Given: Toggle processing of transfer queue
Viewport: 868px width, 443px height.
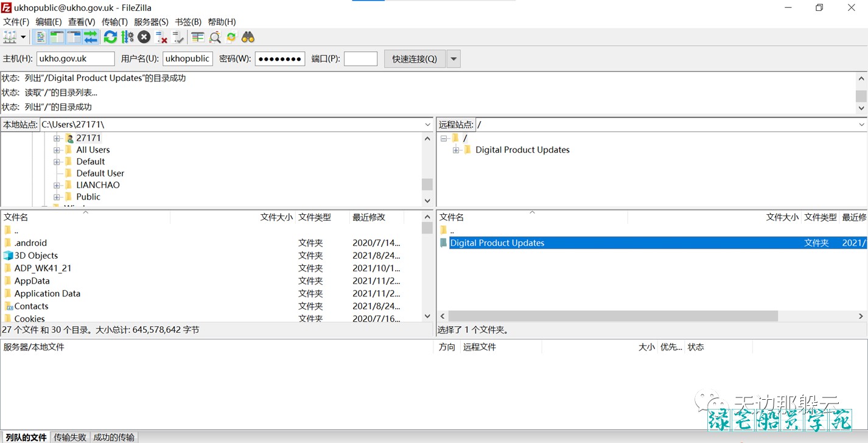Looking at the screenshot, I should click(127, 37).
